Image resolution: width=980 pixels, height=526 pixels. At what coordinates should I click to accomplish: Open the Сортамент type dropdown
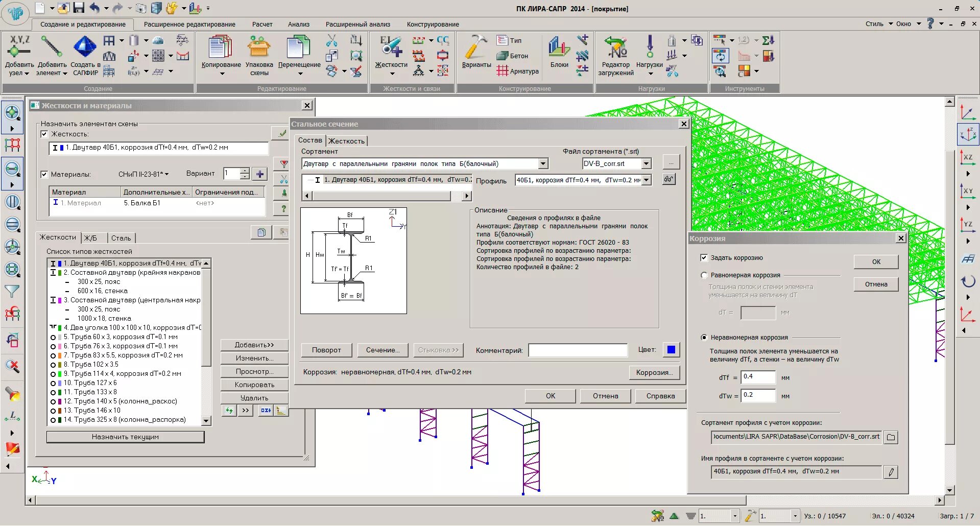[x=543, y=164]
